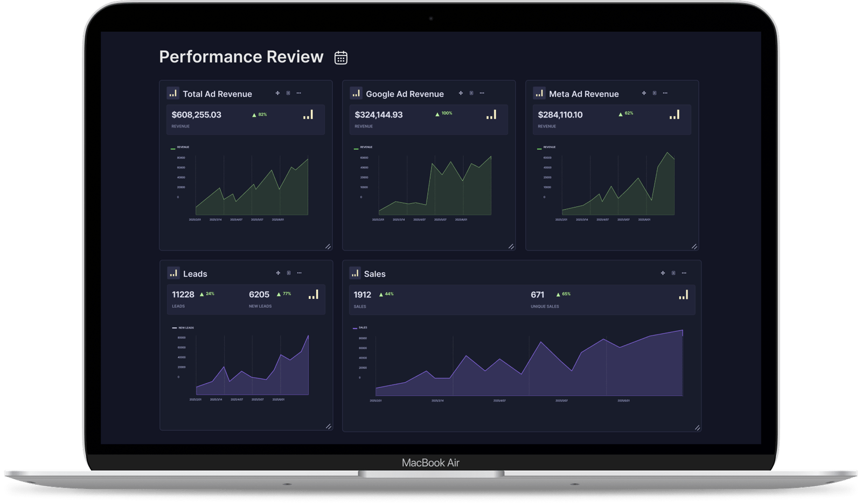862x504 pixels.
Task: Open the ellipsis menu on Total Ad Revenue card
Action: click(300, 93)
